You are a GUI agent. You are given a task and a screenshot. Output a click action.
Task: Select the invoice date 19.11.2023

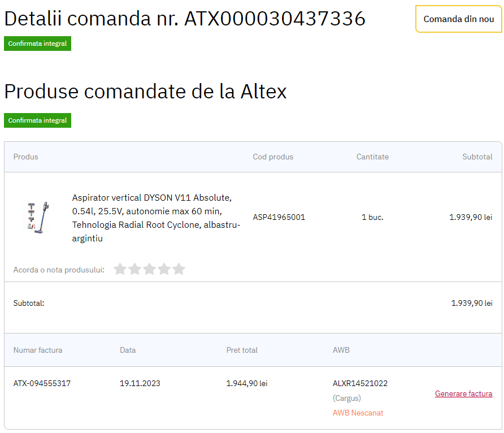[x=140, y=383]
